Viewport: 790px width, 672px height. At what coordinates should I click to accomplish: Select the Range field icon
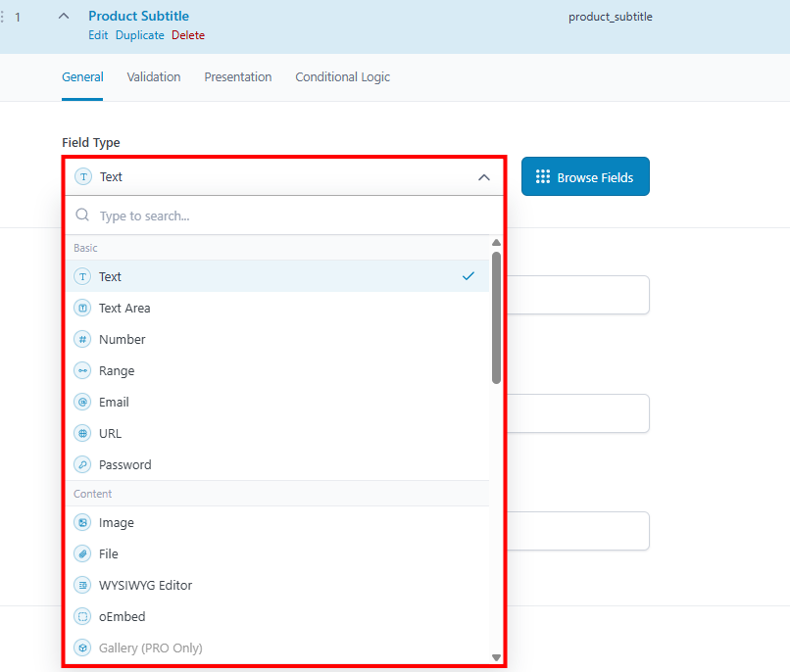pyautogui.click(x=82, y=370)
